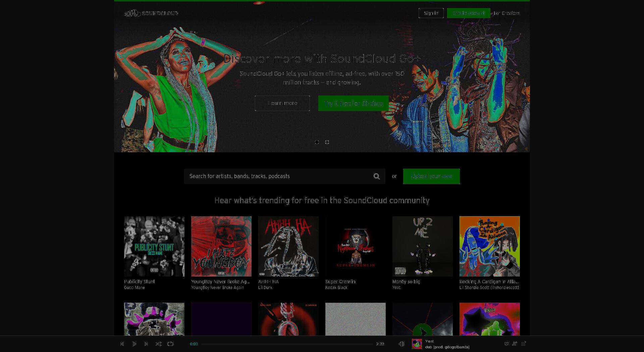Viewport: 644px width, 352px height.
Task: Open the I Hate YoungBoy album cover
Action: click(221, 246)
